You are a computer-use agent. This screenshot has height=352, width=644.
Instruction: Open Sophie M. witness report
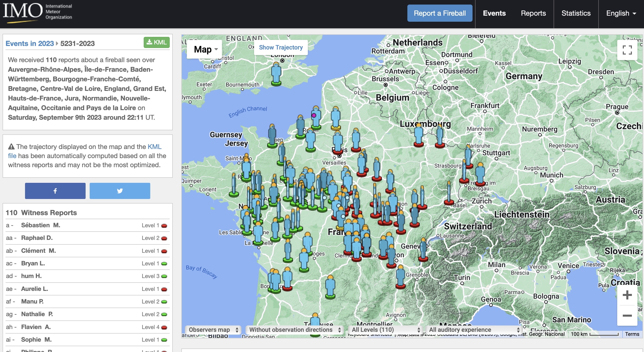36,340
